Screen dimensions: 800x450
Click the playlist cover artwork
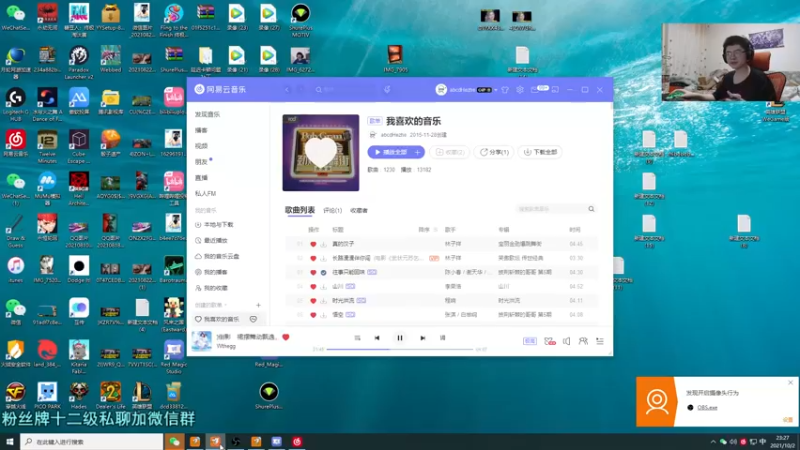[x=321, y=153]
